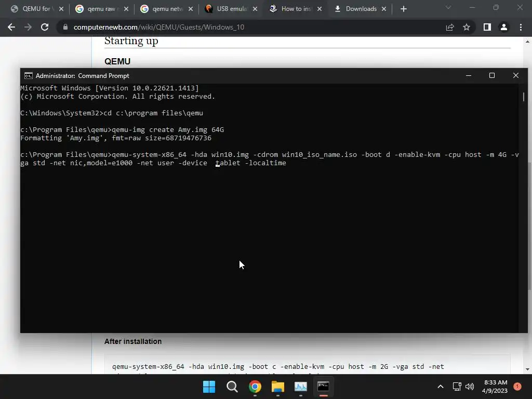Open the volume tray icon
The image size is (532, 399).
click(470, 387)
